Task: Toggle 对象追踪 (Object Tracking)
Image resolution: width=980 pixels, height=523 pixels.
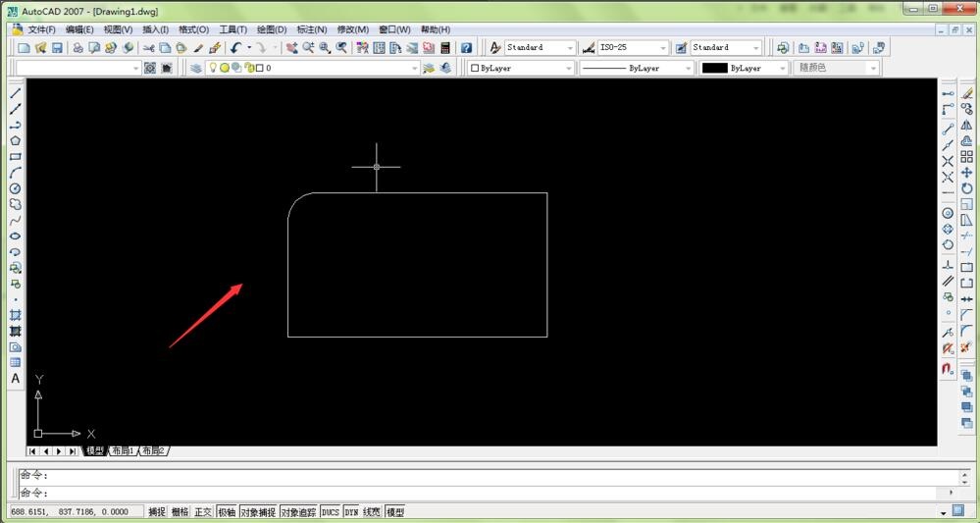Action: point(298,512)
